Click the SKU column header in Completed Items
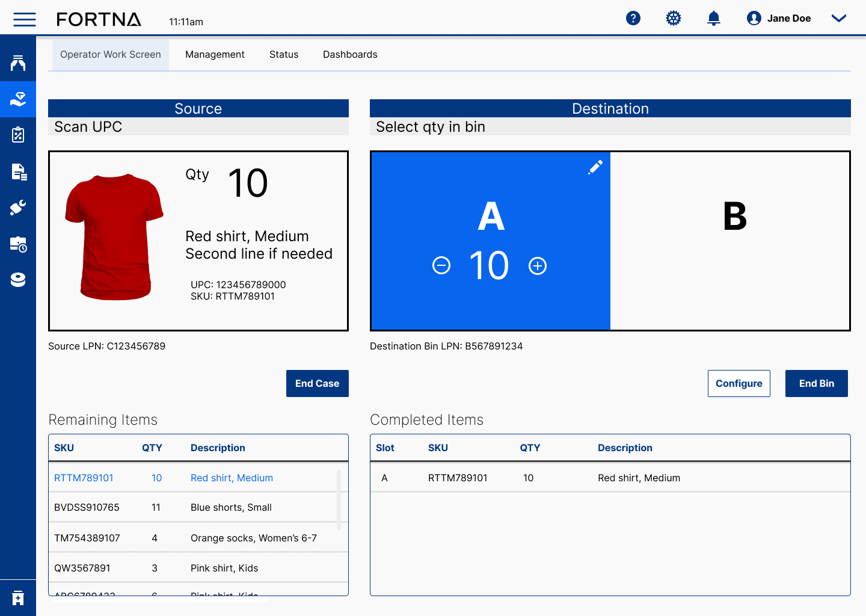 (438, 448)
